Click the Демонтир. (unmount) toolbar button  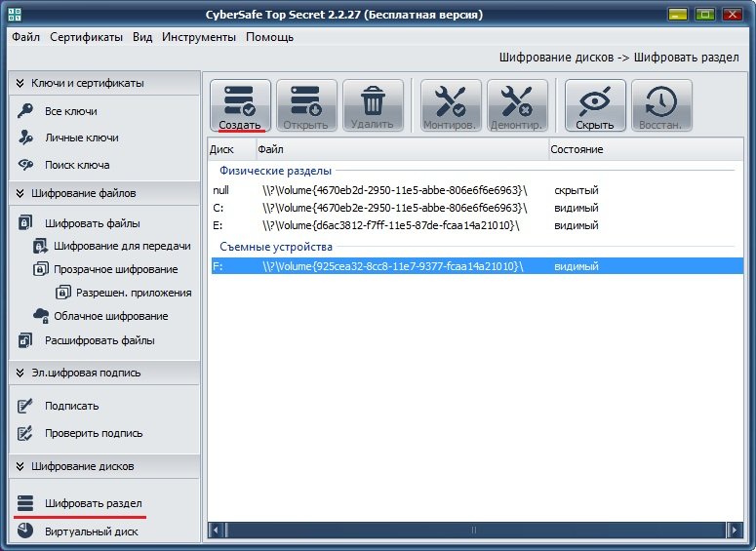(x=517, y=105)
